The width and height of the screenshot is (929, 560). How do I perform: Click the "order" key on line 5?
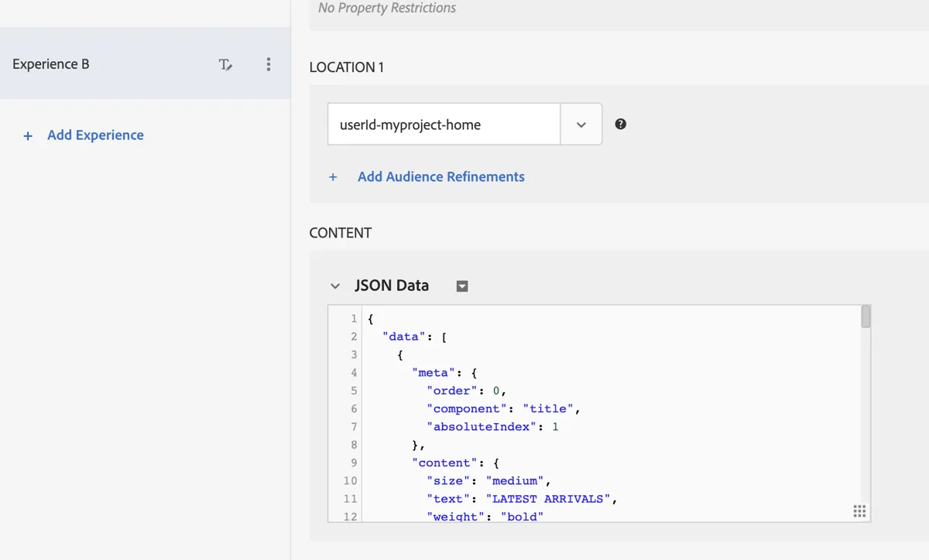(x=453, y=391)
